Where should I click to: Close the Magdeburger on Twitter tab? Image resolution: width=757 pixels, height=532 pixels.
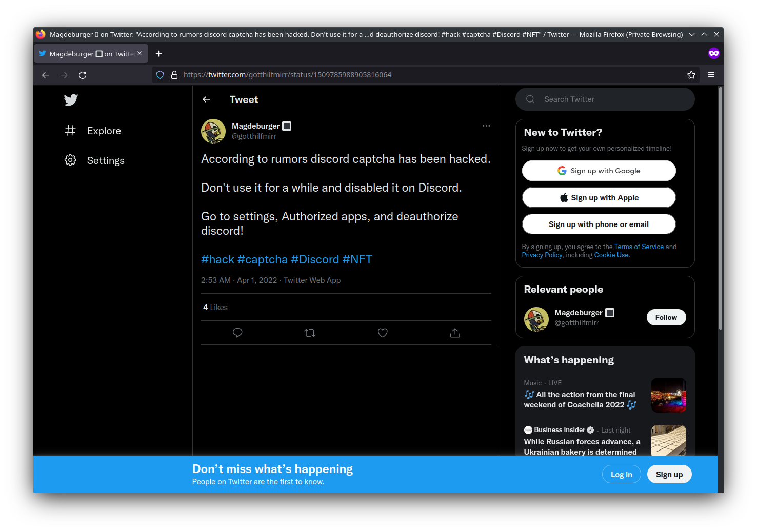tap(140, 53)
